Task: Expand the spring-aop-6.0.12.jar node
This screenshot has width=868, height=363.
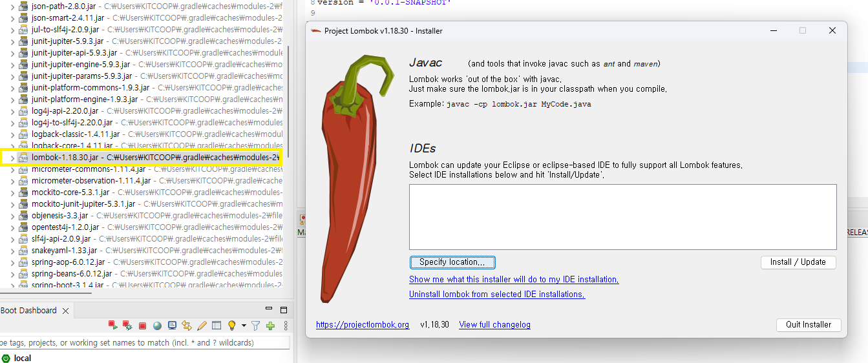Action: (12, 262)
